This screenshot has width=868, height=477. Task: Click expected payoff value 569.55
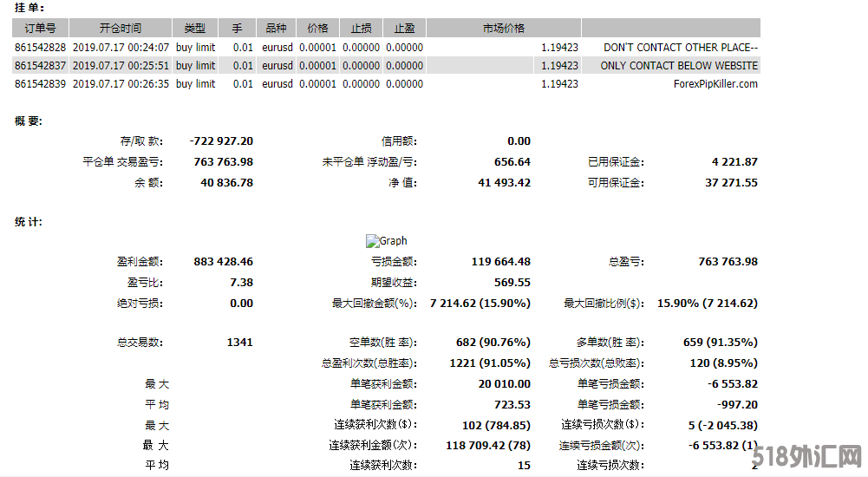[x=512, y=283]
